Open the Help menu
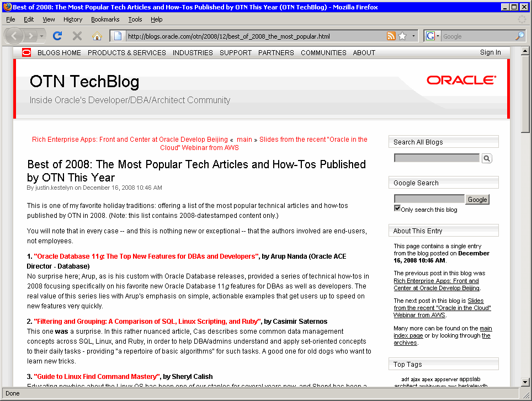Screen dimensions: 532x401 coord(156,19)
